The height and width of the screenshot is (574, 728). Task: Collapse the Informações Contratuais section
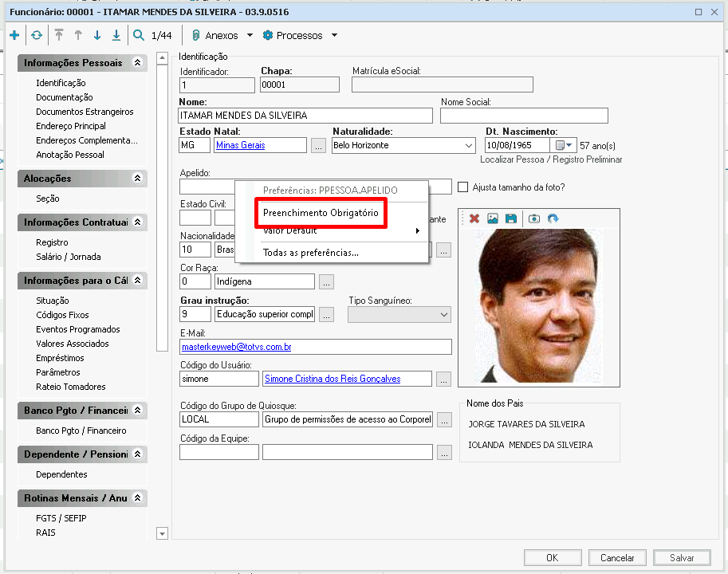[x=137, y=222]
